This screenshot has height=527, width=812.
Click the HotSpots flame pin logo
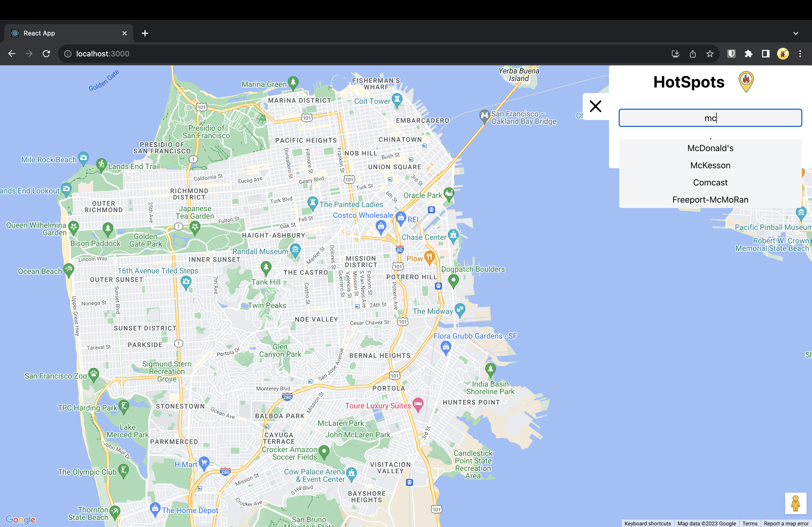[x=746, y=82]
